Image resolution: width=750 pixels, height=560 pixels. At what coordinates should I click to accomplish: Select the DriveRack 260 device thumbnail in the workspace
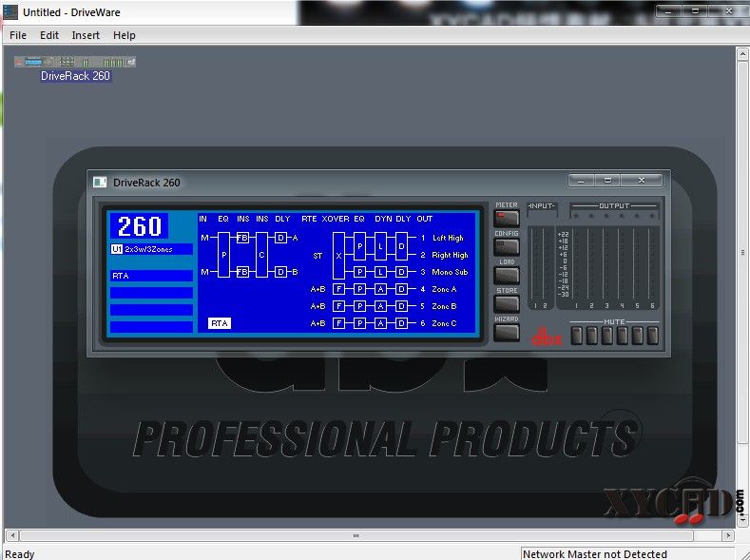click(75, 62)
